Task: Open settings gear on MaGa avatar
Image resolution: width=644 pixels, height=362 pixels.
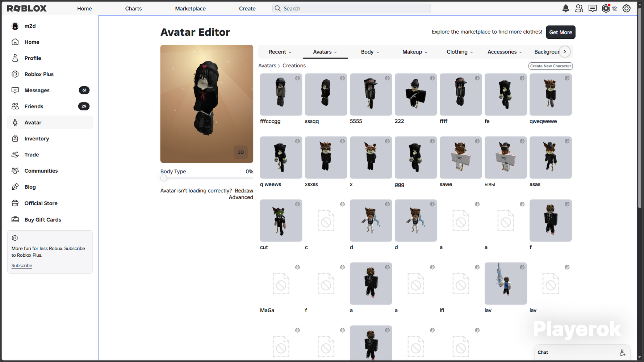Action: click(x=297, y=267)
